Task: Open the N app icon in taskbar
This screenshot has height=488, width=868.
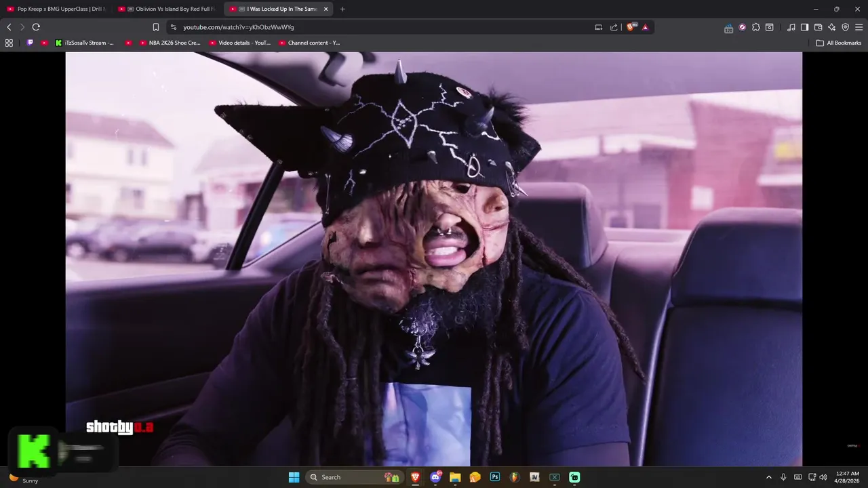Action: pyautogui.click(x=534, y=477)
